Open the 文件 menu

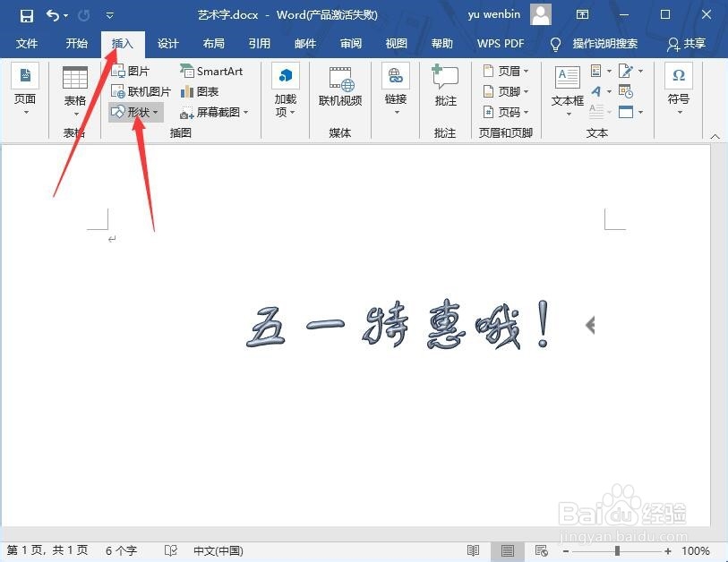click(x=28, y=43)
